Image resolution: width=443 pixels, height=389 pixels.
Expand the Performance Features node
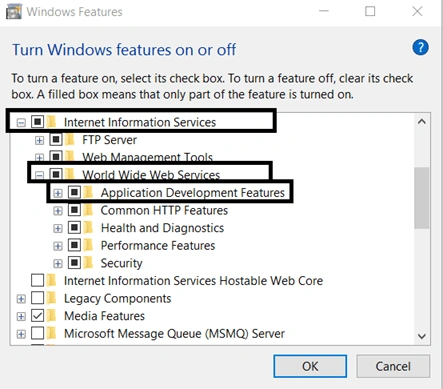(58, 246)
